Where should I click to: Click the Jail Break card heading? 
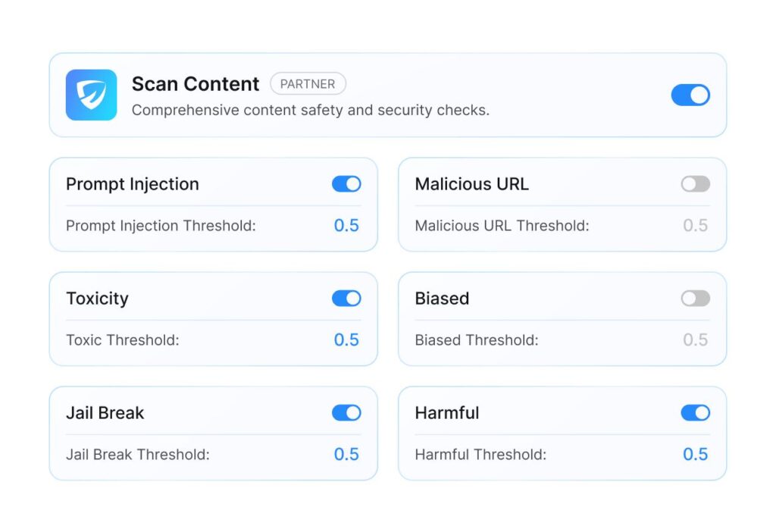tap(105, 413)
